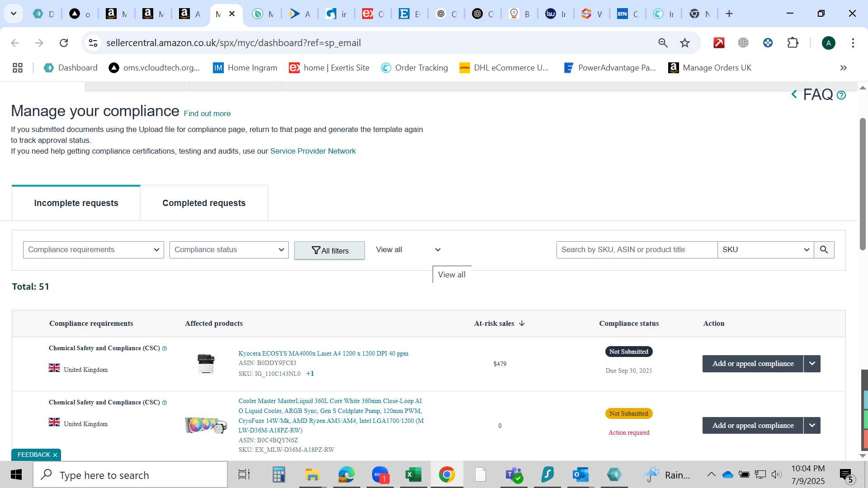Open the Manage Orders UK bookmark

pos(710,68)
